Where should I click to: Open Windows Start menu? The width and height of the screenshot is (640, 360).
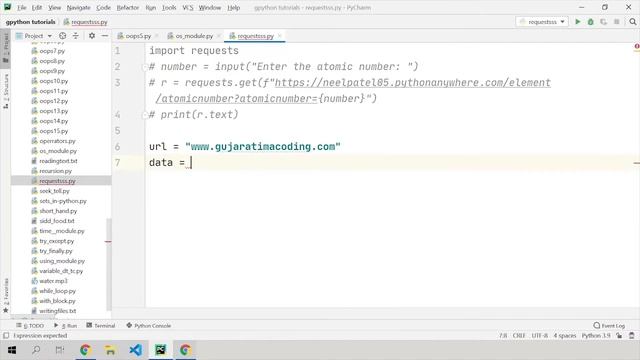(12, 350)
